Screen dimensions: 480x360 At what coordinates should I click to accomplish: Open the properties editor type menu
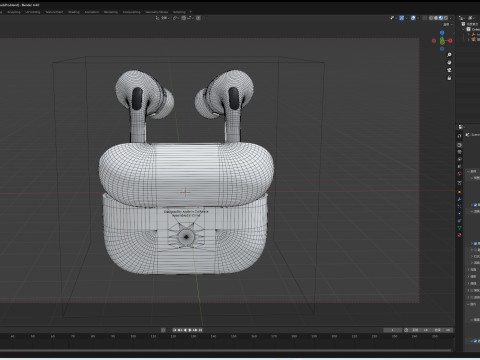[461, 127]
